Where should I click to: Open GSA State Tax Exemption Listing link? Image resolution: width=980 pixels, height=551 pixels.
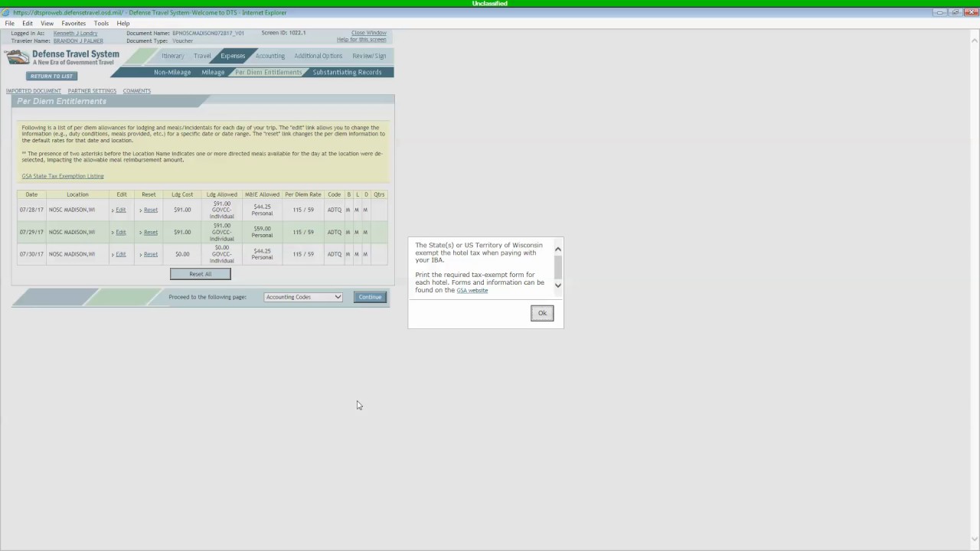[63, 176]
